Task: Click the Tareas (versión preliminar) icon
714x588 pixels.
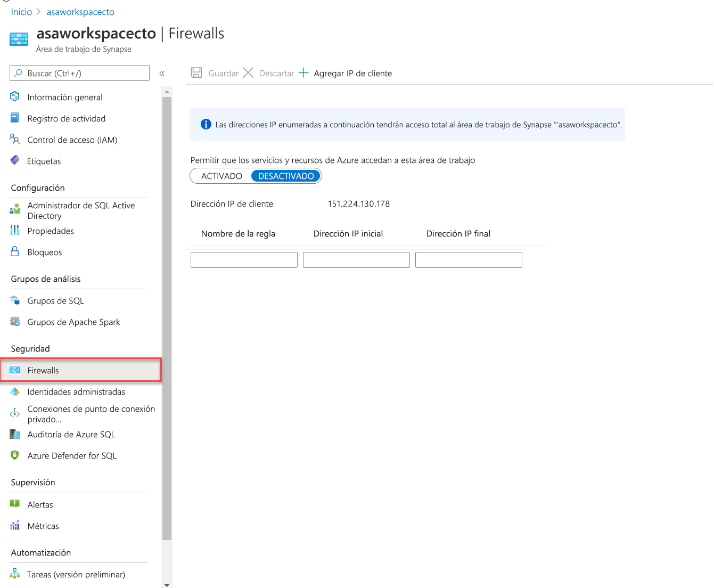Action: coord(15,574)
